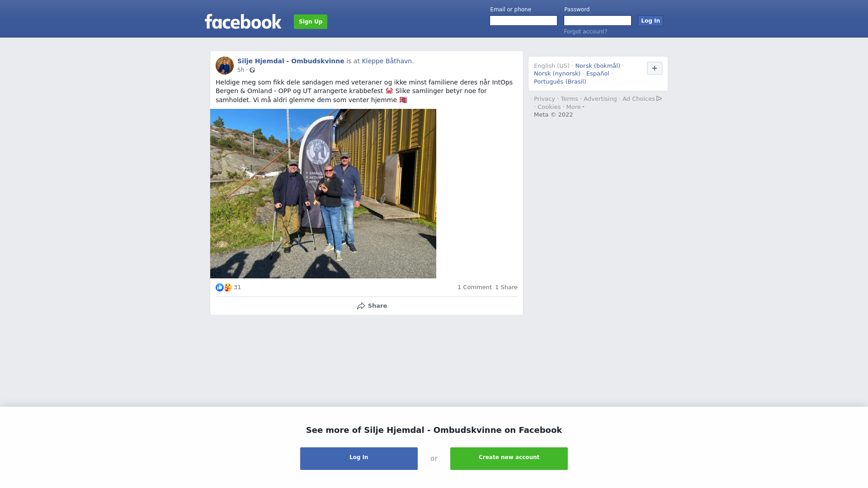View the 1 Comment link

click(x=475, y=287)
